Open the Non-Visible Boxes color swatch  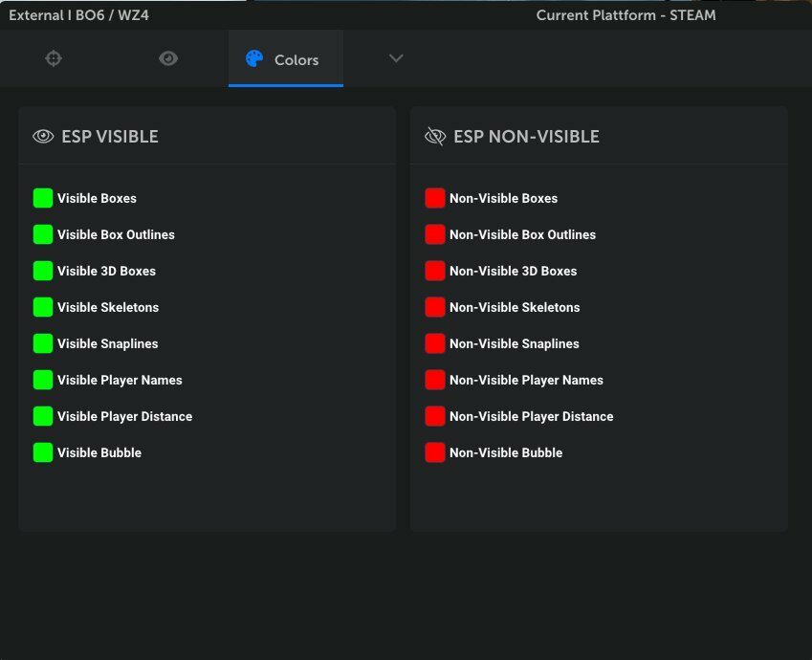[435, 198]
